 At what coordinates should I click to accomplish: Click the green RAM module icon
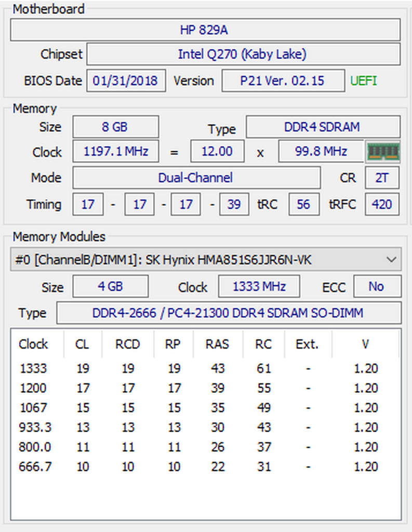[383, 152]
